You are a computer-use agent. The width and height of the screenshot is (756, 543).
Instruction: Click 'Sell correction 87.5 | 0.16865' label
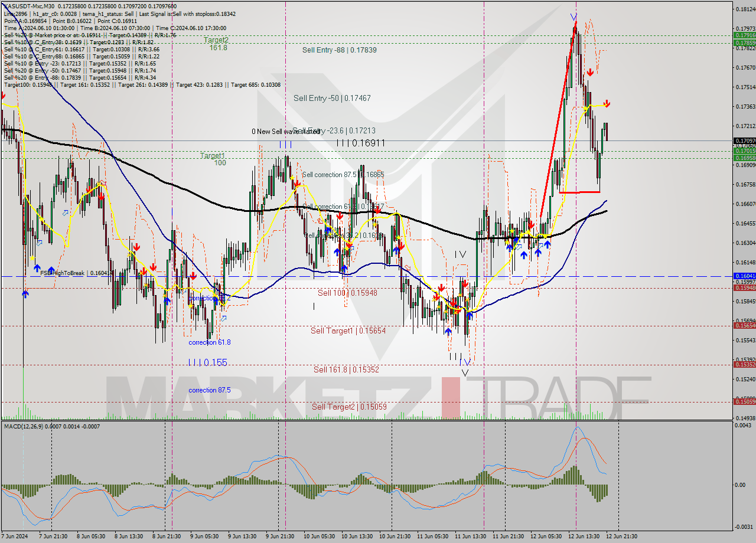[343, 175]
